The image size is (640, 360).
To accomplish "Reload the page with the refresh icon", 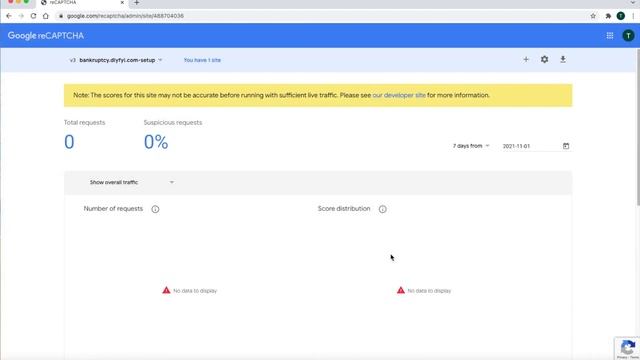I will (33, 16).
